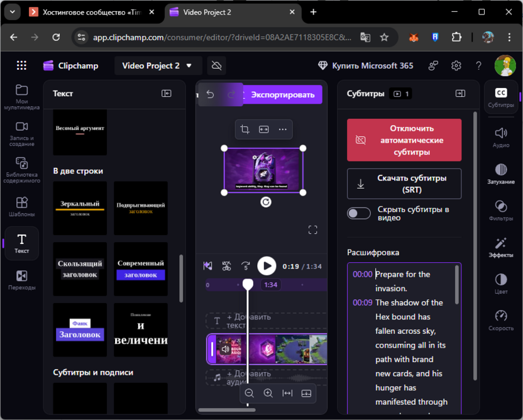The height and width of the screenshot is (420, 523).
Task: Collapse the timeline panel icon
Action: 306,394
